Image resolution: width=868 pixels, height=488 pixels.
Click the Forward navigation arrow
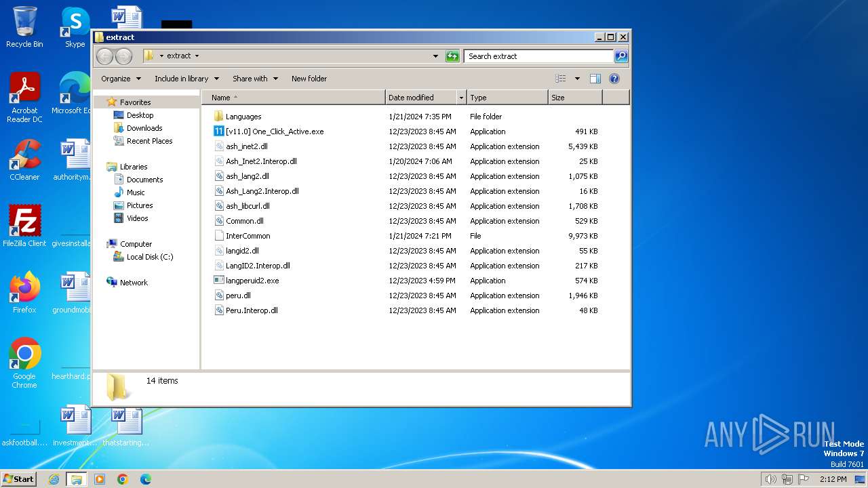pos(123,56)
